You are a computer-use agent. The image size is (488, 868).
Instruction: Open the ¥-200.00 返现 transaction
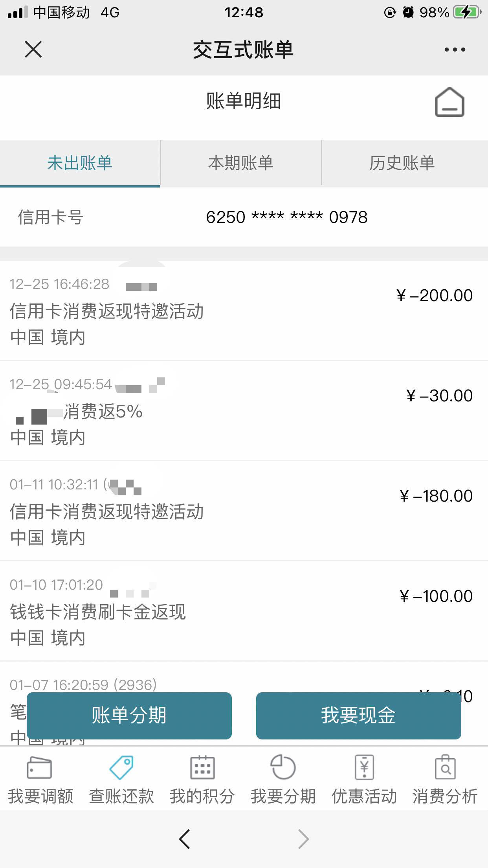point(244,311)
